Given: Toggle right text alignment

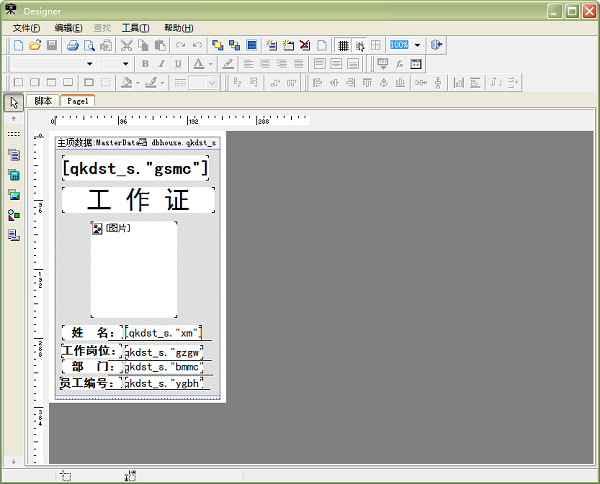Looking at the screenshot, I should point(282,64).
